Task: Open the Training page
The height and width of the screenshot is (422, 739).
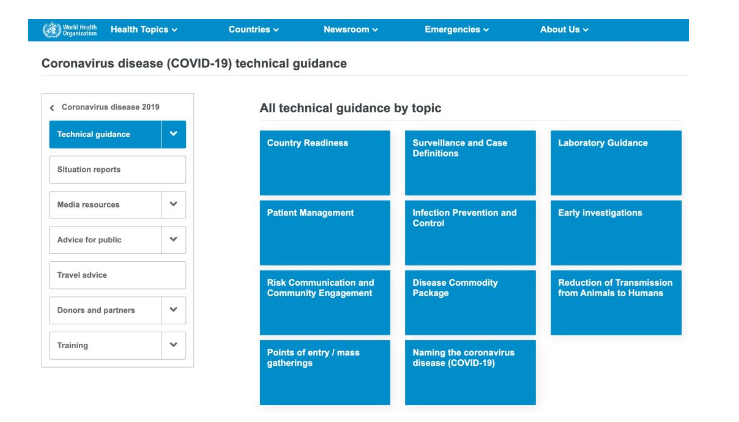Action: point(105,346)
